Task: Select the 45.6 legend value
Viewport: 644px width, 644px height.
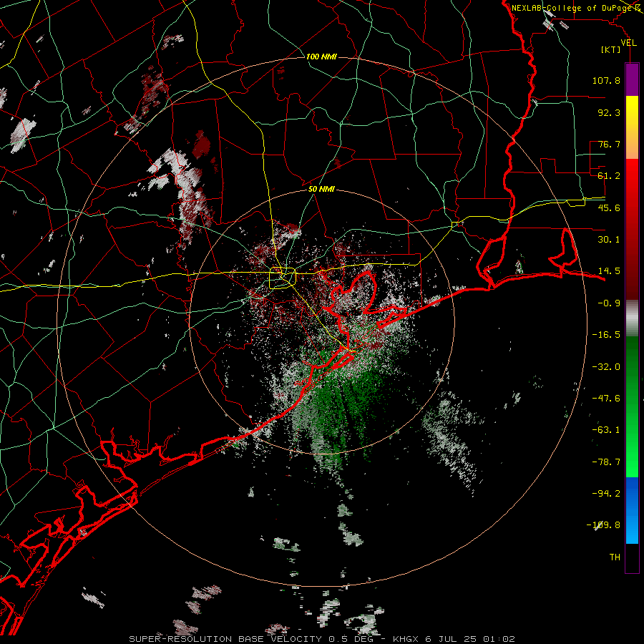Action: click(609, 208)
